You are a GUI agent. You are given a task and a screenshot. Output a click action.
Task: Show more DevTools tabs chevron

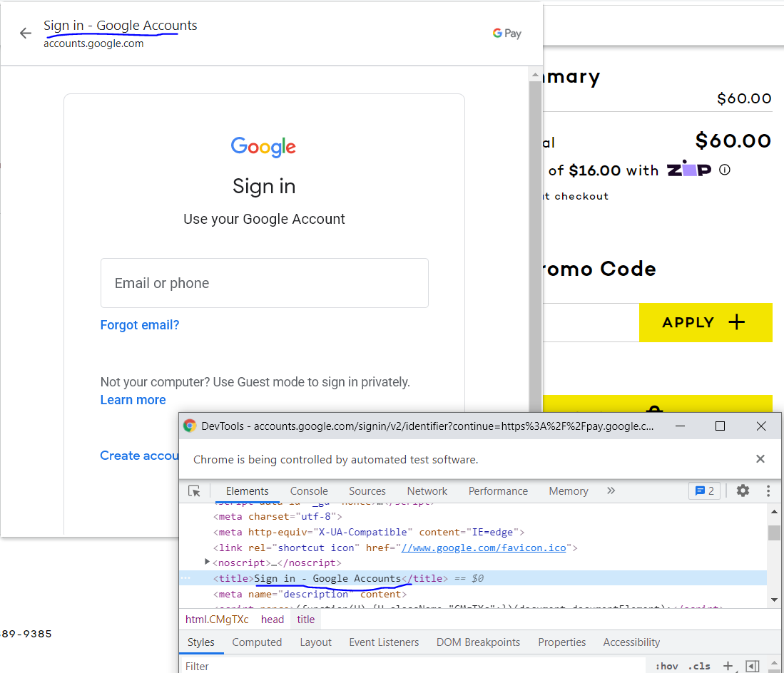[611, 490]
